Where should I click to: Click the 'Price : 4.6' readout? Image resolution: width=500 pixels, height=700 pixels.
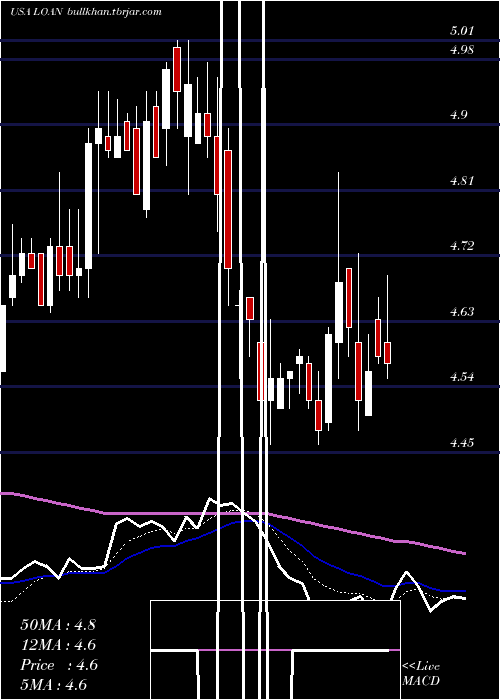click(58, 665)
